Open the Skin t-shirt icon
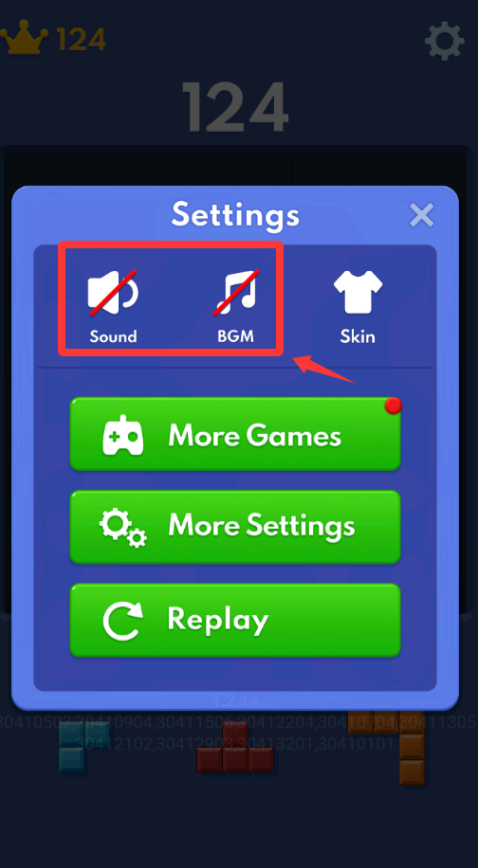 click(358, 294)
